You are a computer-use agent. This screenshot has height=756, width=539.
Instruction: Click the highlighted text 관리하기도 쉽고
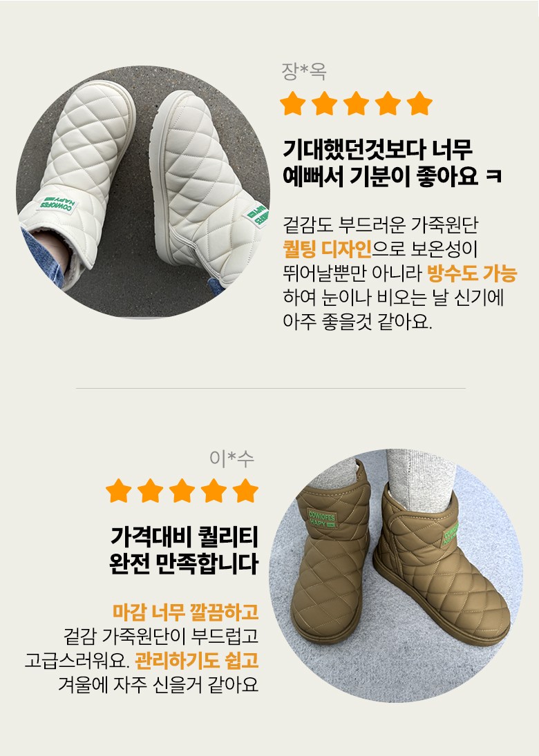click(197, 660)
